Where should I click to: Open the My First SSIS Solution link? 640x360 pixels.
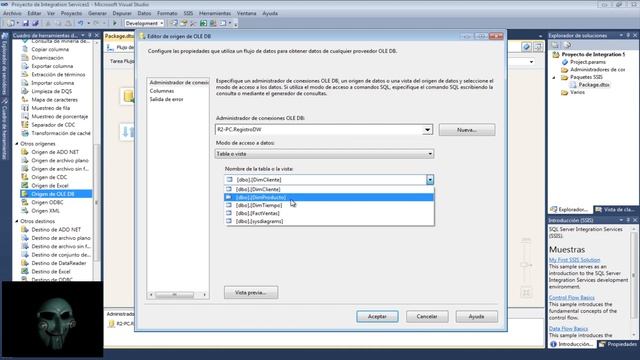tap(574, 260)
